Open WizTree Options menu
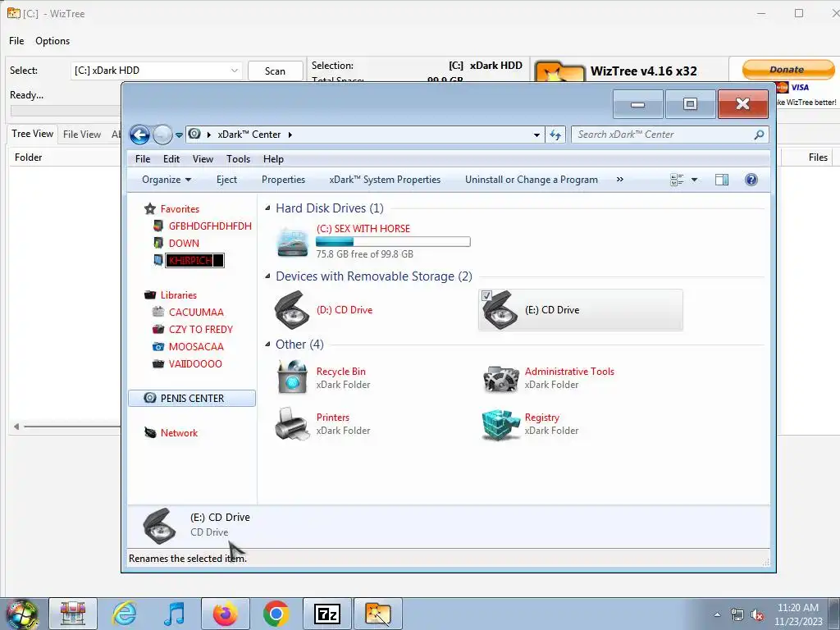 pyautogui.click(x=52, y=41)
